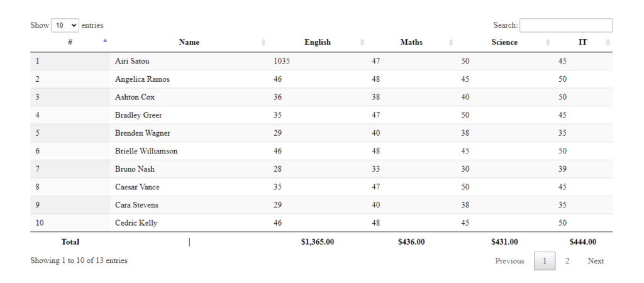Select the Cedric Kelly name cell

pos(189,223)
